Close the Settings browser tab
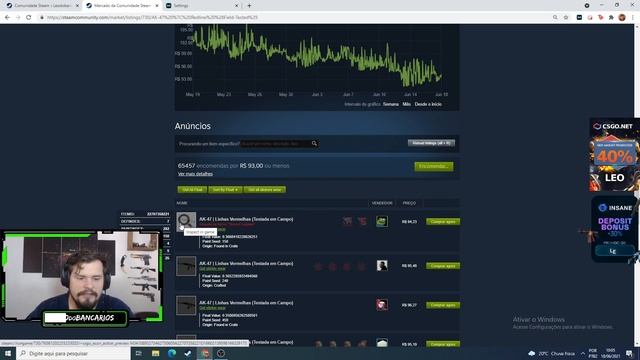Screen dimensions: 640x360 (236, 6)
